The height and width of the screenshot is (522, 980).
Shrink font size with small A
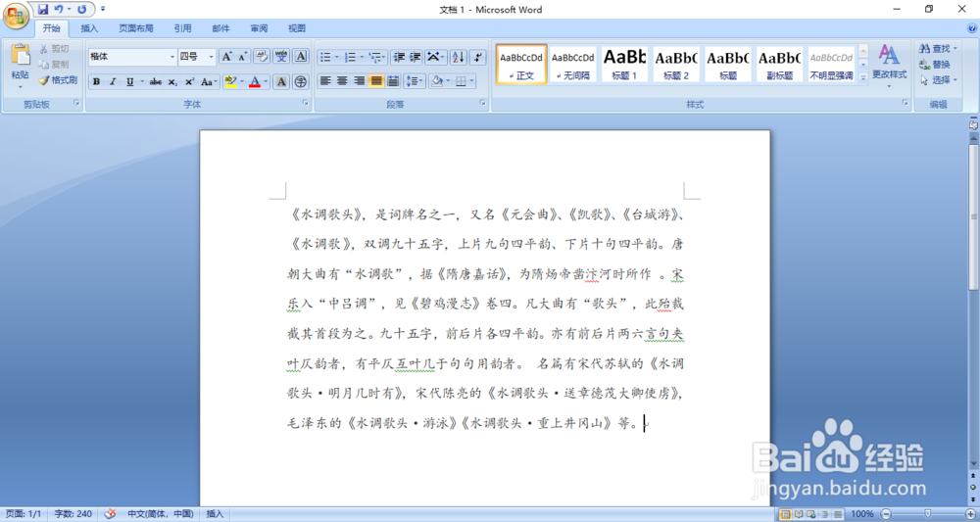point(242,57)
